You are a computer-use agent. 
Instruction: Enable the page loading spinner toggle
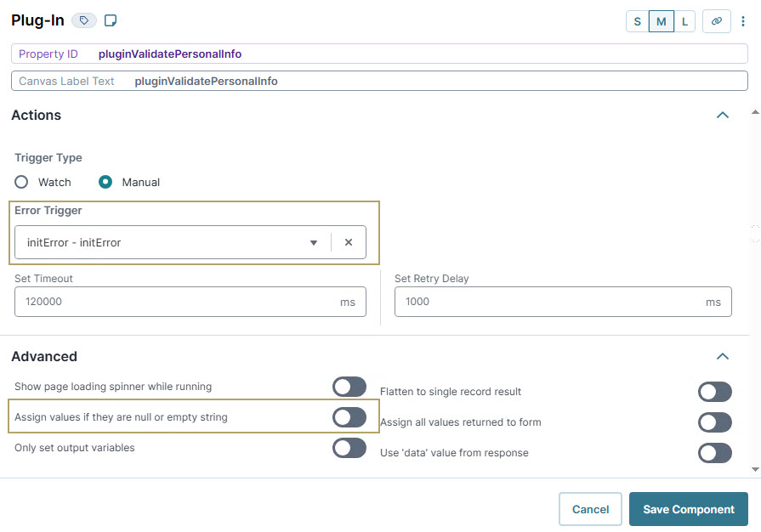[349, 387]
